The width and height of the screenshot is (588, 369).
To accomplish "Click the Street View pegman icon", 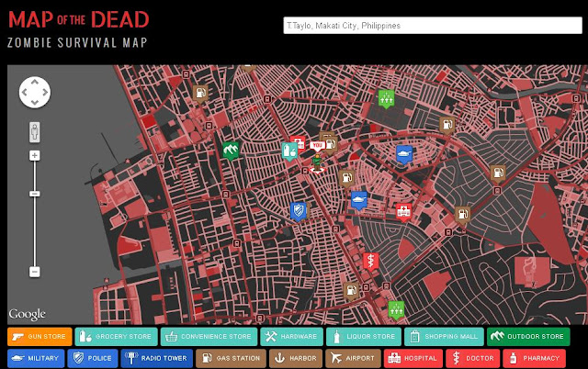I will click(x=35, y=132).
